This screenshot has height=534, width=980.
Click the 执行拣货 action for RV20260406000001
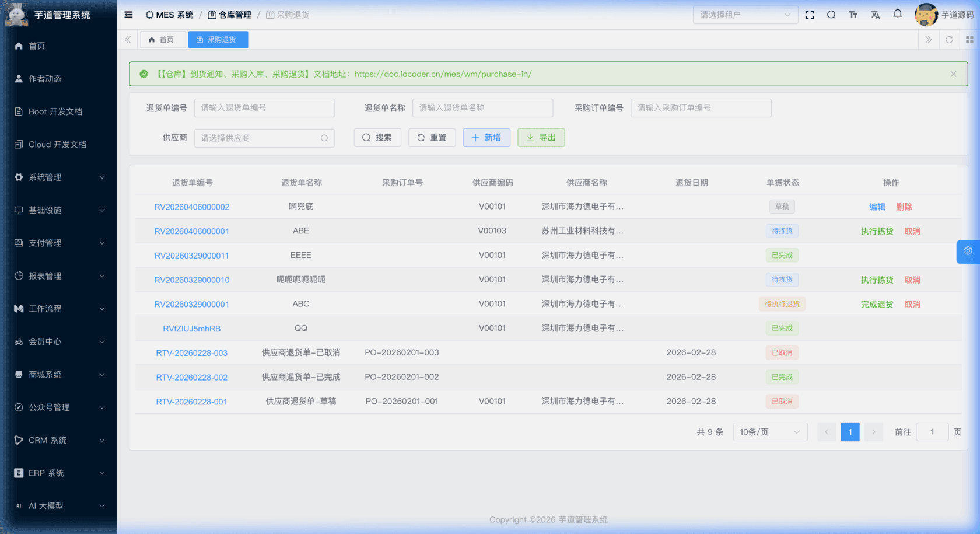(x=877, y=231)
